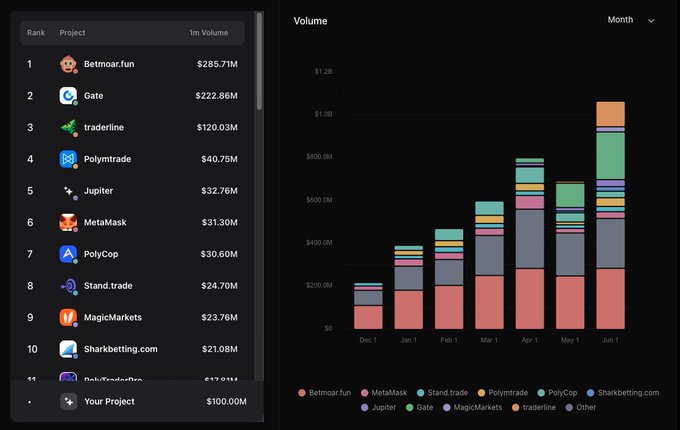Open the PolyCop project name
Image resolution: width=680 pixels, height=430 pixels.
(x=101, y=254)
